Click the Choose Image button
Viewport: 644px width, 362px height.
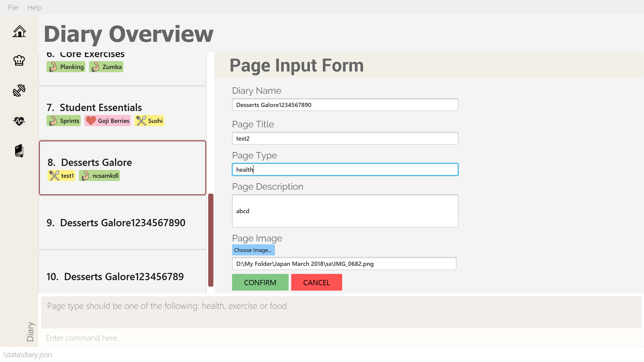(253, 250)
